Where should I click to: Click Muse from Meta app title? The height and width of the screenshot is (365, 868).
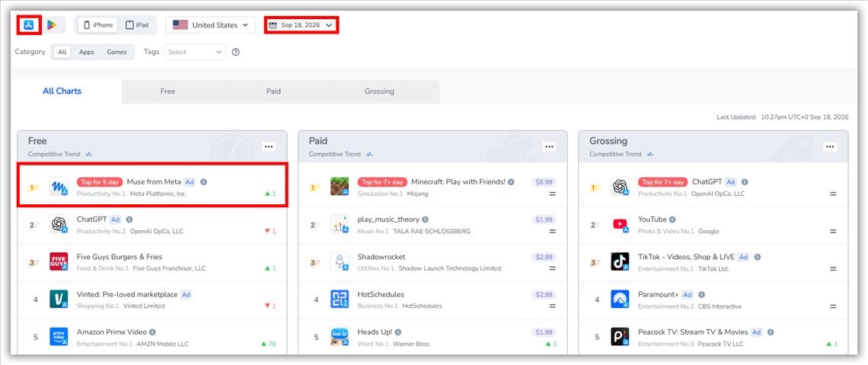pyautogui.click(x=154, y=181)
